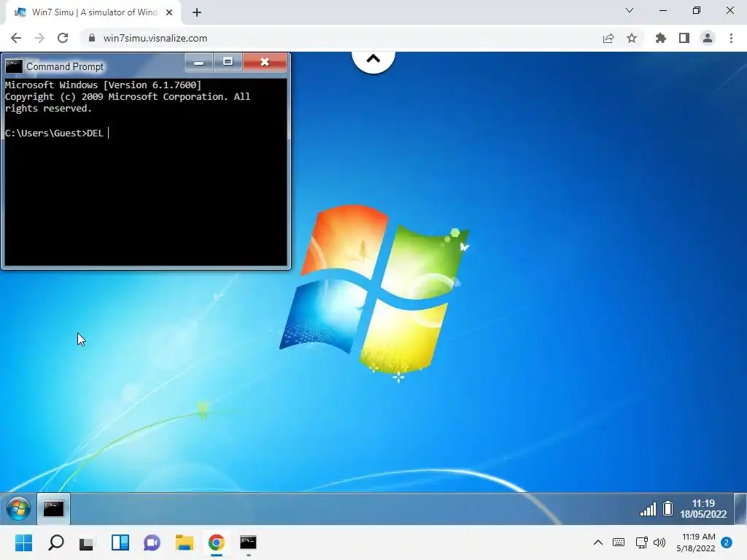Minimize the Command Prompt window
747x560 pixels.
click(x=198, y=63)
